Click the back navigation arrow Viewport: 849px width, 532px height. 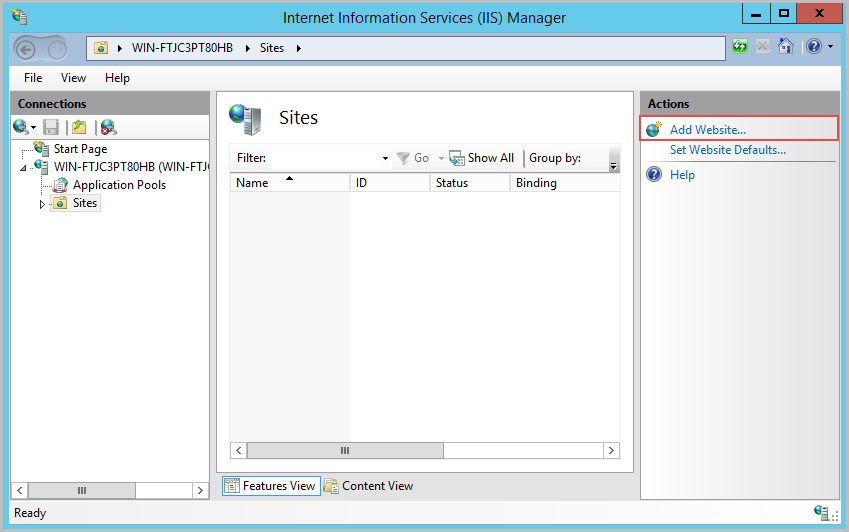tap(26, 48)
